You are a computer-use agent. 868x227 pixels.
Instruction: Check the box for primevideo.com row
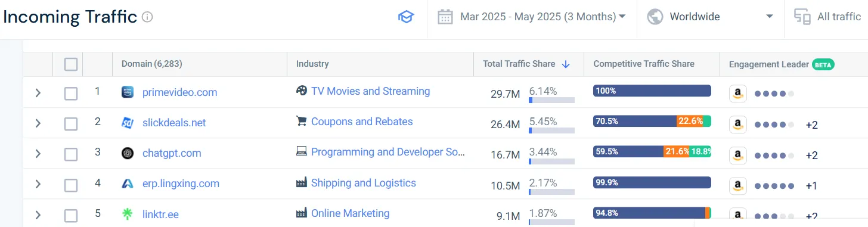(x=71, y=94)
